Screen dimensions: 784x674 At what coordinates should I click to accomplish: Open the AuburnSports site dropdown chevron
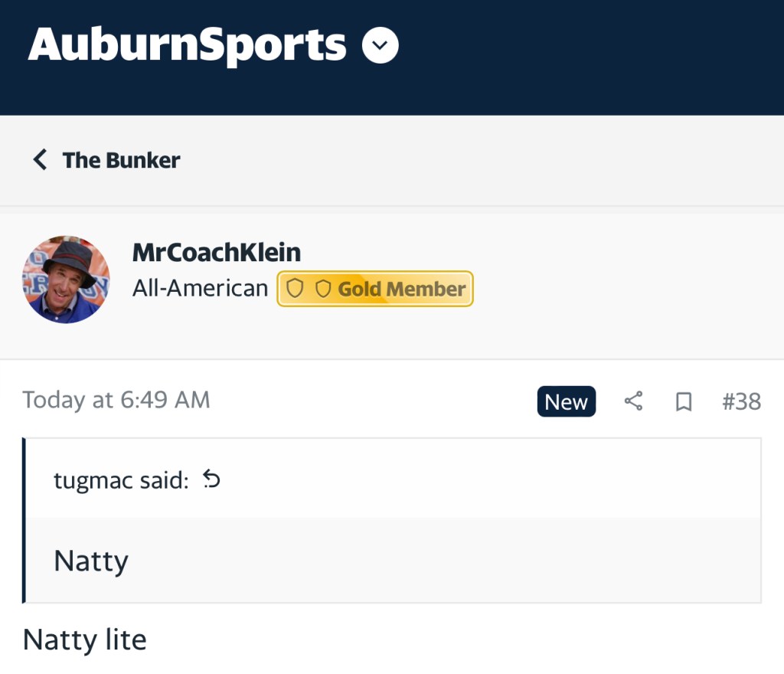[380, 46]
